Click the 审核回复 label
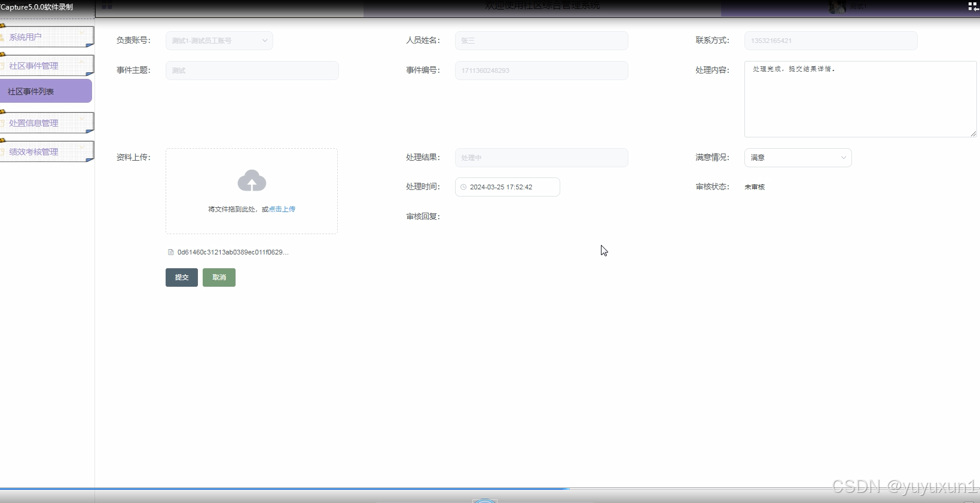Screen dimensions: 980x503 (x=423, y=216)
